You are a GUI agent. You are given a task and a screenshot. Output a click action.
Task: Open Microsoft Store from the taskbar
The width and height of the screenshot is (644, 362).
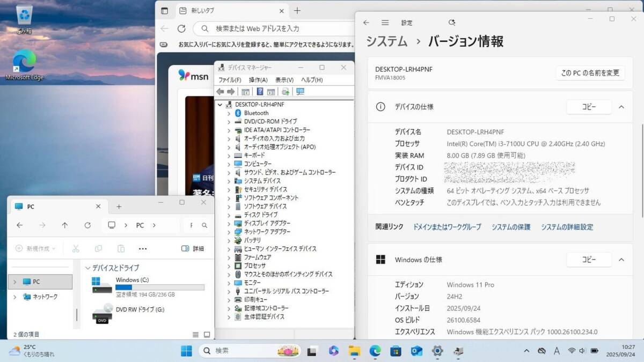coord(396,351)
